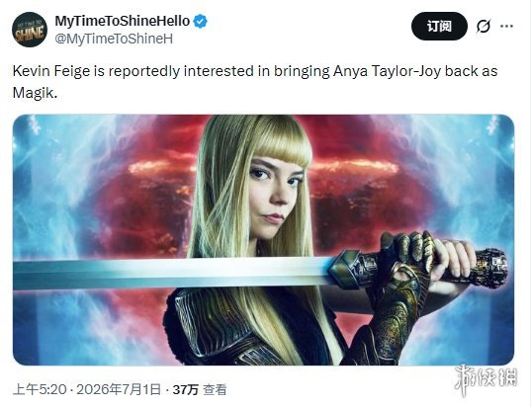Click the 2026年7月1日 post date

coord(119,390)
